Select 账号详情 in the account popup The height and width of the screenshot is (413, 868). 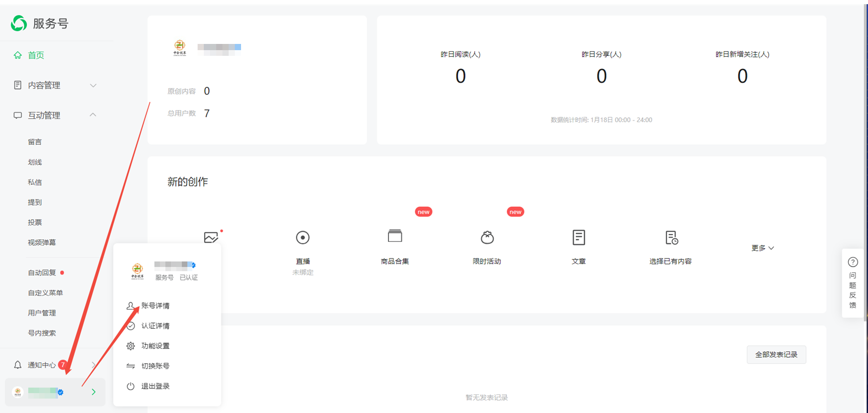tap(155, 305)
